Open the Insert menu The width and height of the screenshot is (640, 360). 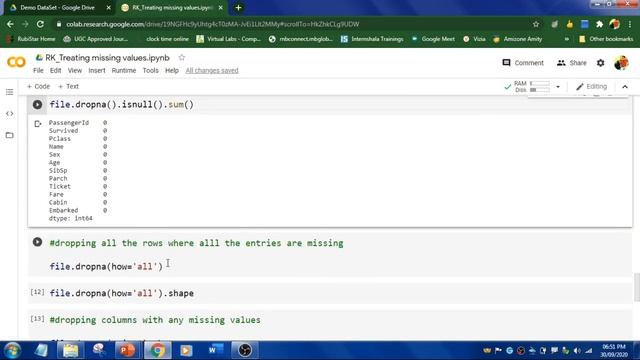click(97, 71)
